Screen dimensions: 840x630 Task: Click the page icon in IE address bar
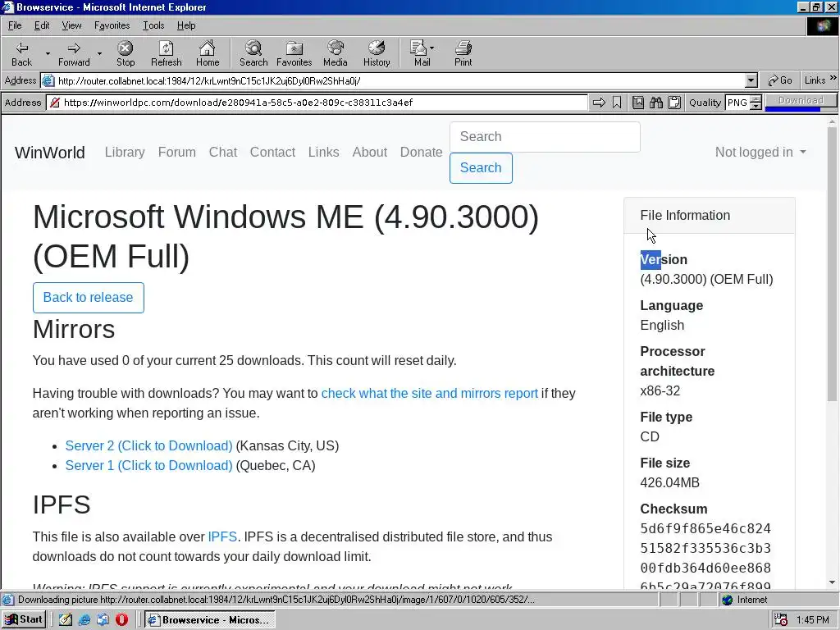48,81
